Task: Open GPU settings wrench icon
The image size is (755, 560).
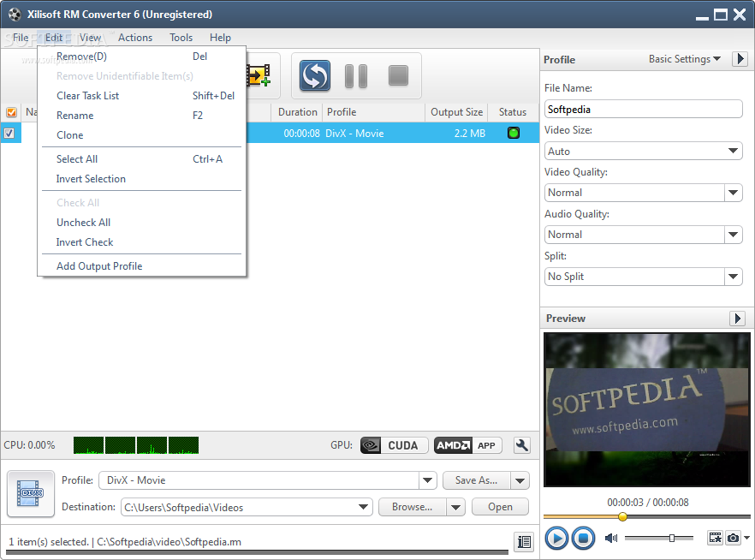Action: [521, 445]
